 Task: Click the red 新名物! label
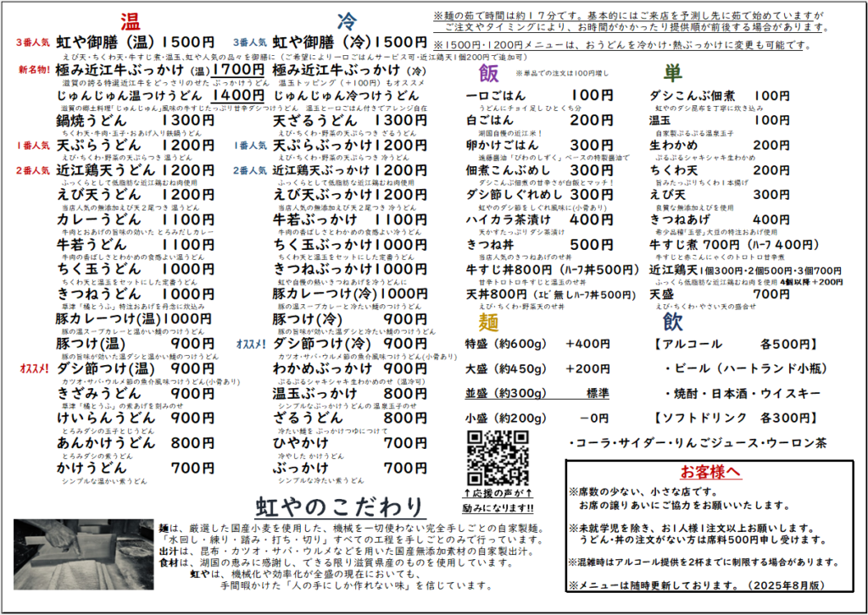tap(34, 69)
